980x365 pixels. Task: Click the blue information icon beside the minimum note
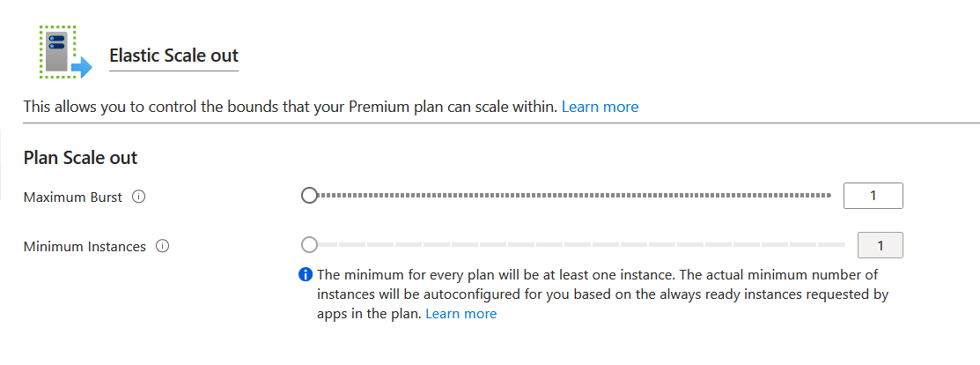click(x=306, y=275)
